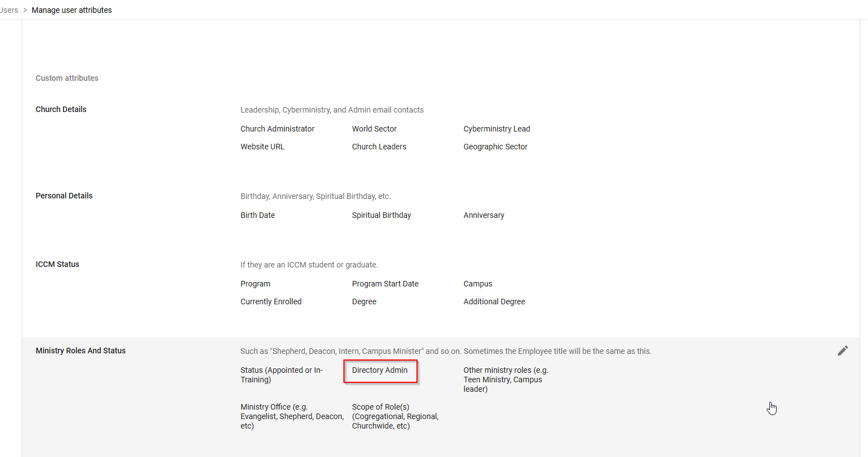Click the Cyberministry Lead attribute
868x457 pixels.
pyautogui.click(x=496, y=129)
